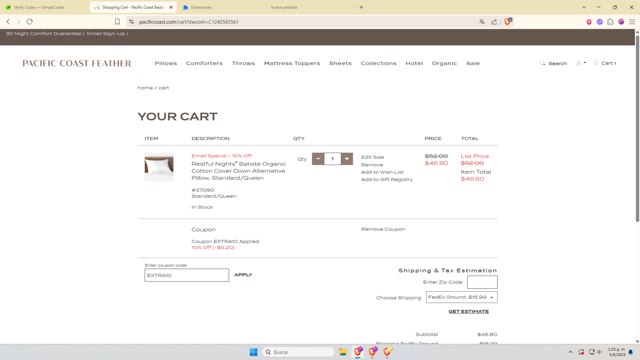Click the quantity input field
The width and height of the screenshot is (640, 360).
(332, 158)
